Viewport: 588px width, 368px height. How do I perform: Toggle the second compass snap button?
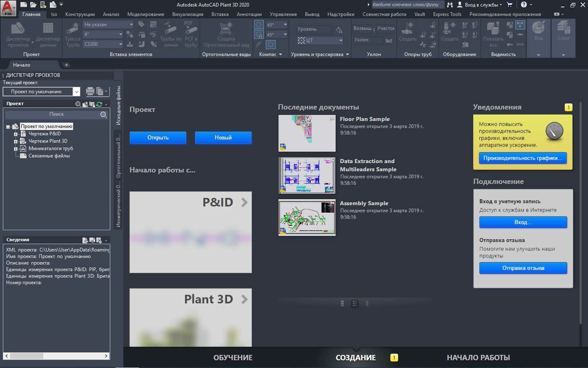[x=259, y=35]
